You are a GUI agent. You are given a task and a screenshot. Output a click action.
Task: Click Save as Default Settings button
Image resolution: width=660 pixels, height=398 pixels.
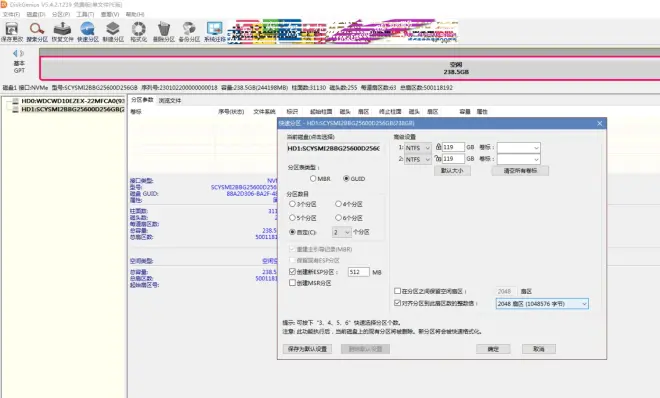click(307, 349)
